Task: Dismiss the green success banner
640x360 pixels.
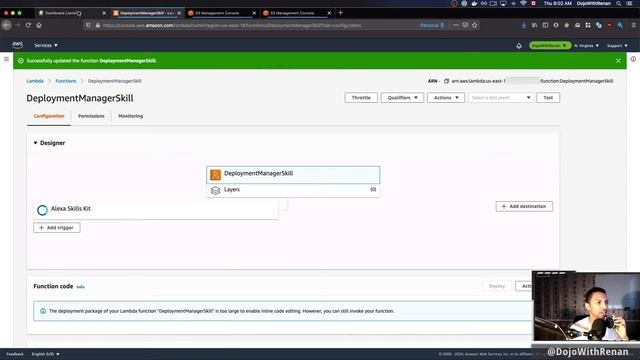Action: pos(618,61)
